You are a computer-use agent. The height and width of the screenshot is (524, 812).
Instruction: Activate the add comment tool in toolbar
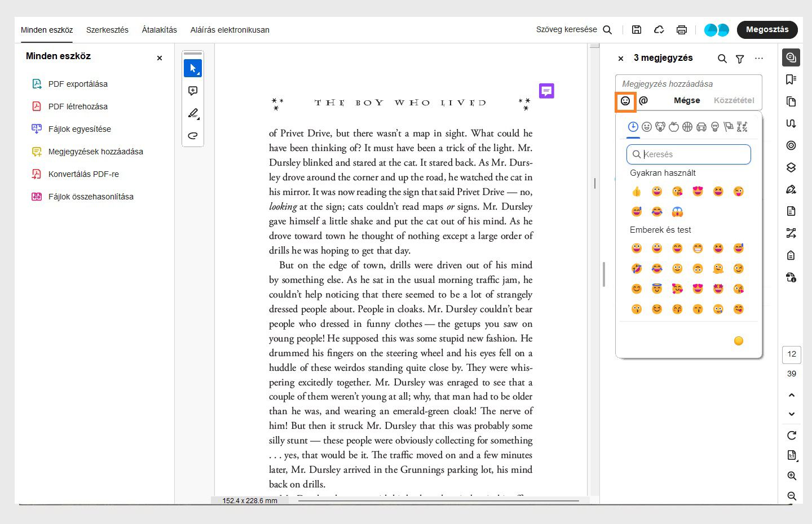193,91
